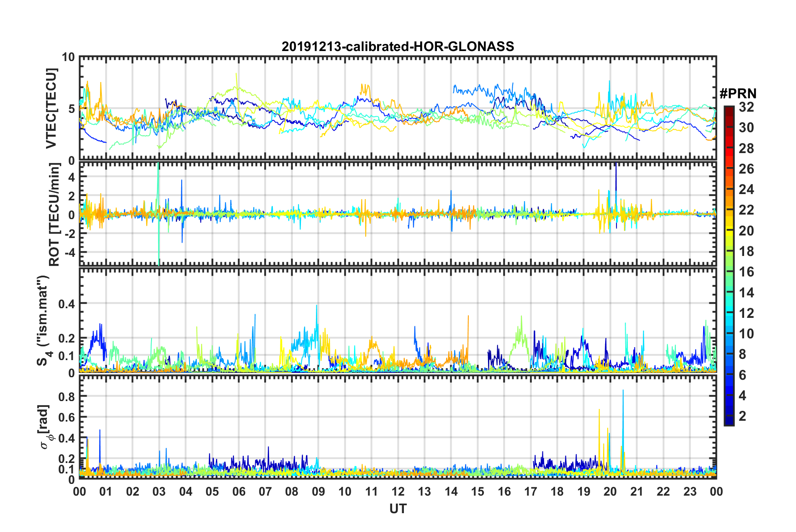Image resolution: width=796 pixels, height=532 pixels.
Task: Click the 05 hour tick on UT axis
Action: click(x=212, y=491)
